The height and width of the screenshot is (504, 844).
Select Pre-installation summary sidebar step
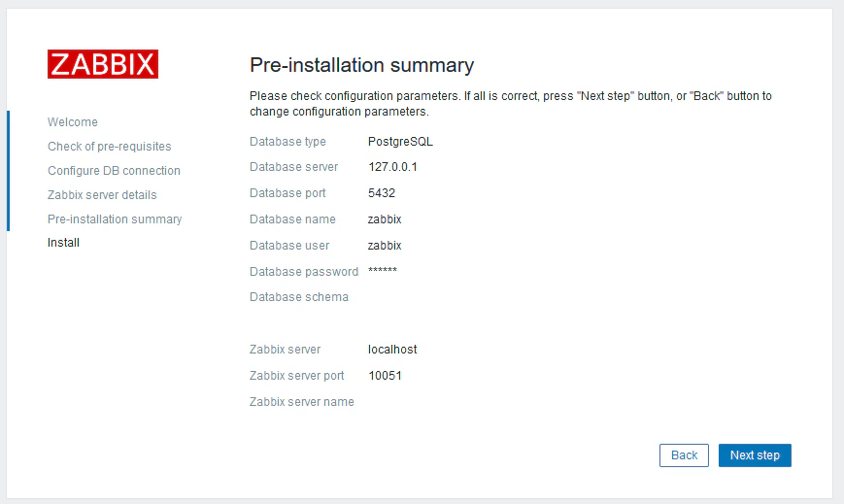point(115,219)
